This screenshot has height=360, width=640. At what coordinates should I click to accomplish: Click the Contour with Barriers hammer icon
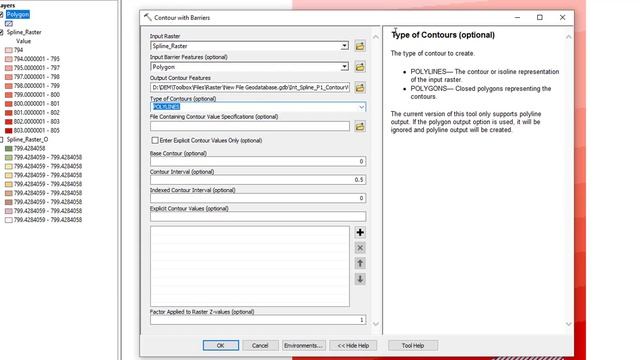tap(147, 17)
